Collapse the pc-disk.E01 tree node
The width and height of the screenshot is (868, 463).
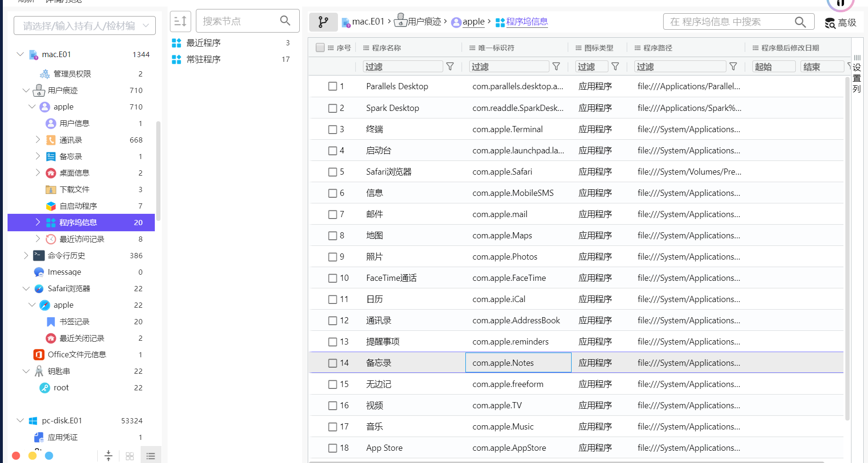point(20,421)
